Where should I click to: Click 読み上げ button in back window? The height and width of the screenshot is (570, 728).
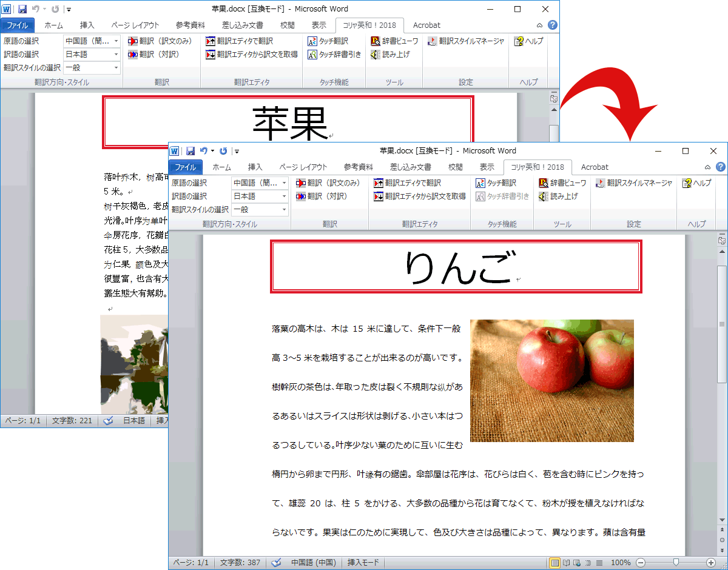(x=390, y=55)
